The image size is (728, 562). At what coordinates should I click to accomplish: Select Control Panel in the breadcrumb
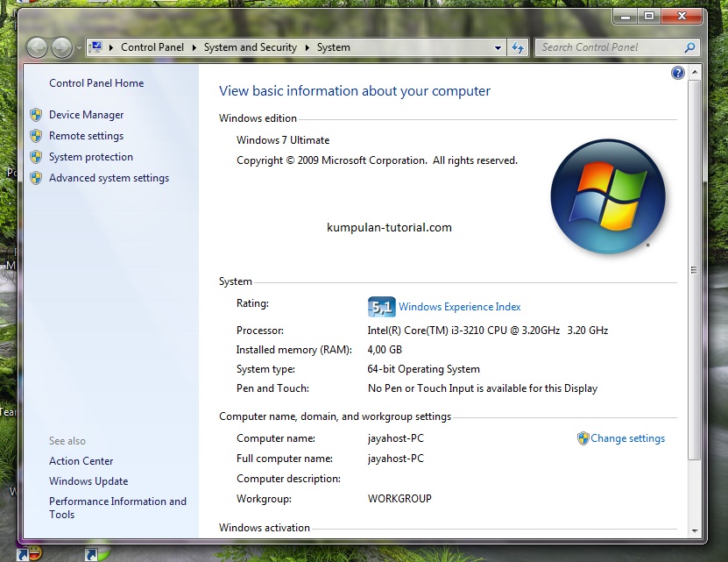tap(152, 47)
